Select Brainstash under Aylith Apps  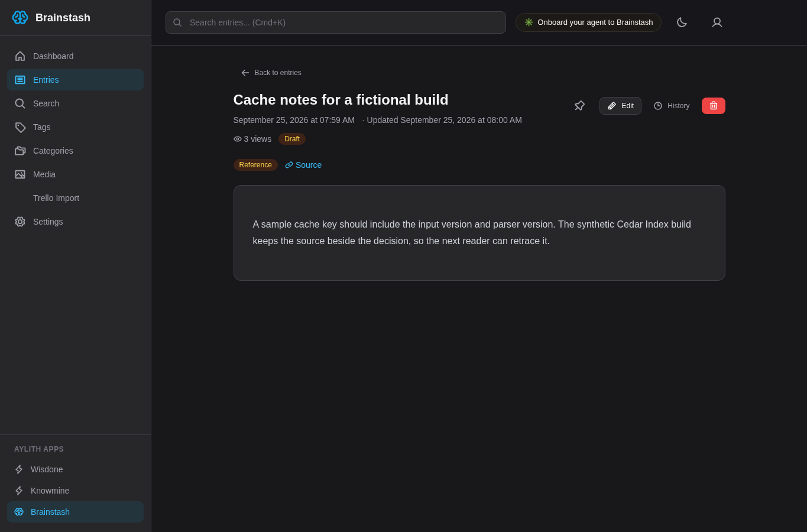[75, 512]
